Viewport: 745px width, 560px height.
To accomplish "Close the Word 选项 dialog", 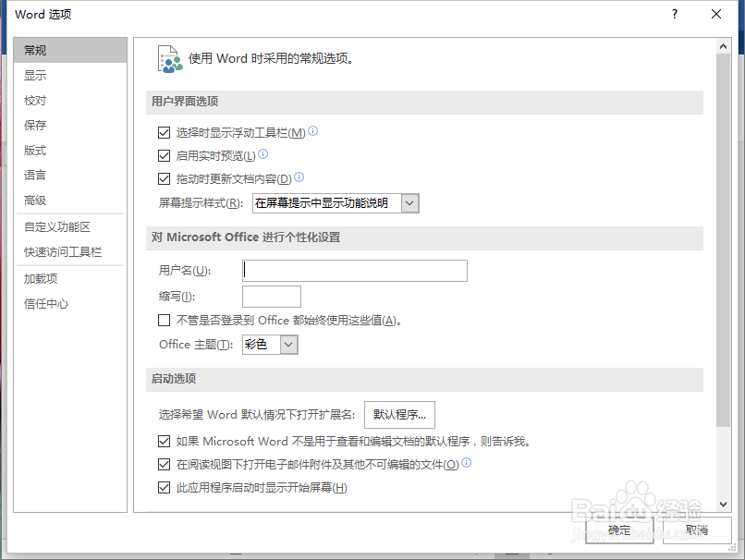I will click(716, 14).
